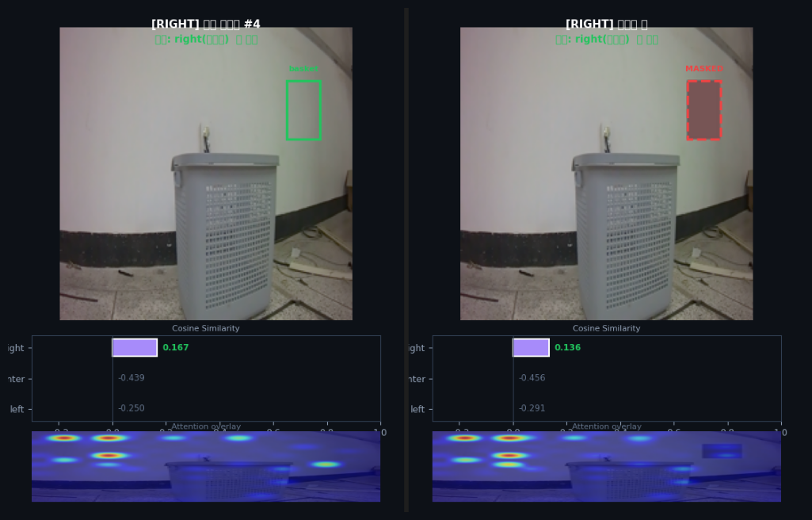Click right panel's 'Attention overlay' label
Screen dimensions: 812x520
(x=606, y=426)
